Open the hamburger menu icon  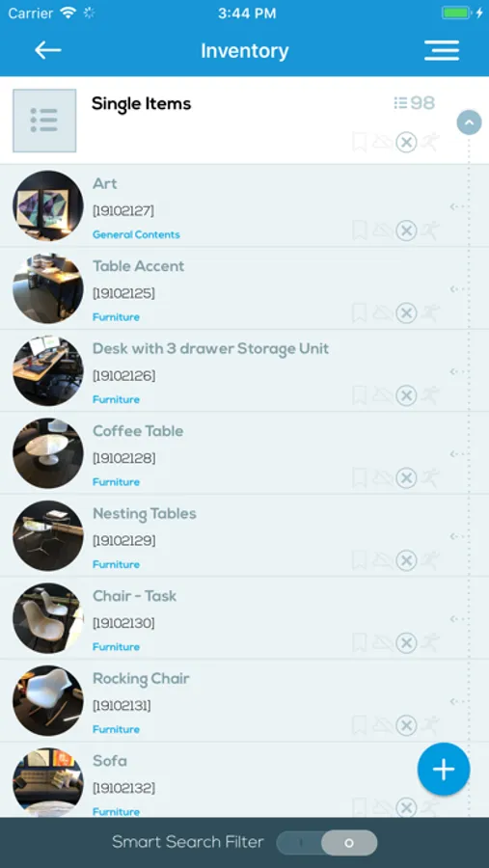pyautogui.click(x=442, y=50)
